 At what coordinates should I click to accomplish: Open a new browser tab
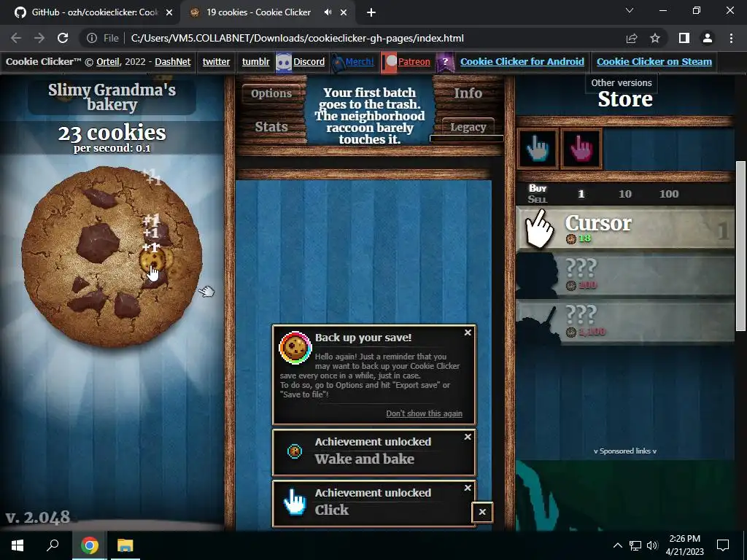coord(371,12)
